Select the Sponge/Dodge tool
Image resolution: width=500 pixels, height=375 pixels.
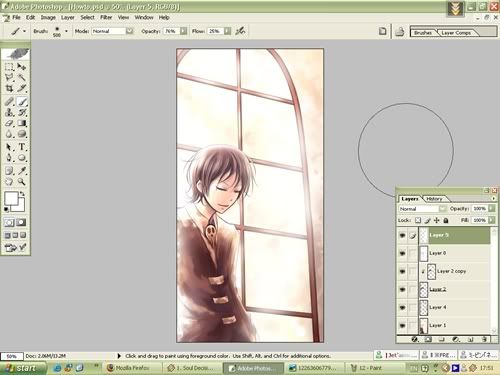click(x=22, y=134)
